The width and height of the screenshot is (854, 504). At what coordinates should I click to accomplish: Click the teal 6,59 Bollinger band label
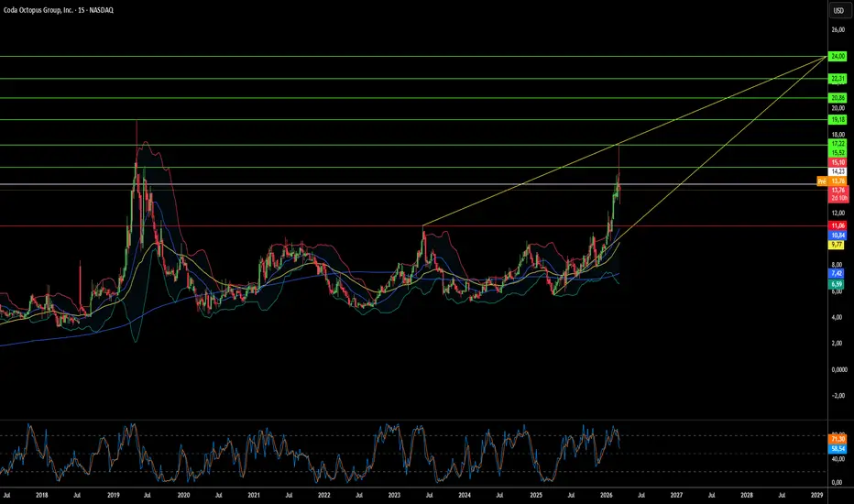click(836, 284)
